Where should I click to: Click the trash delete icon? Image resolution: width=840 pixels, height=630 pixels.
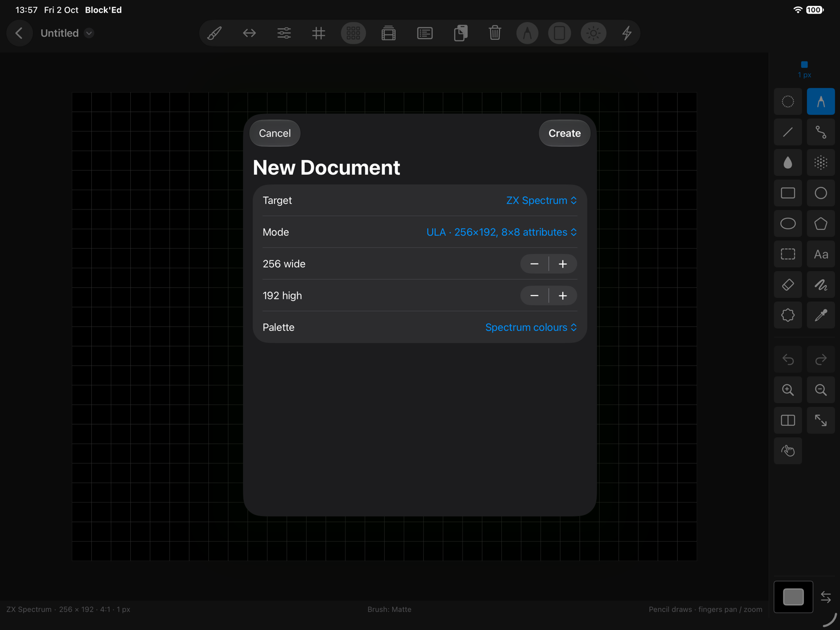(x=495, y=33)
